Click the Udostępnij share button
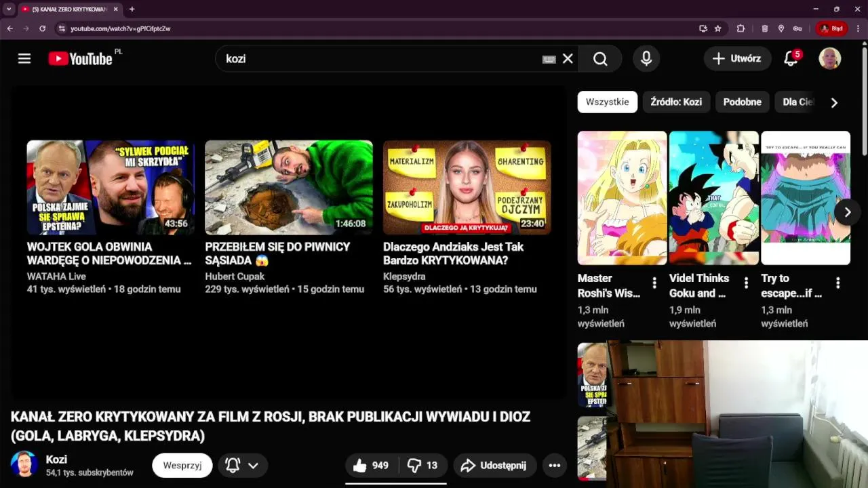Screen dimensions: 868x488 pos(495,466)
